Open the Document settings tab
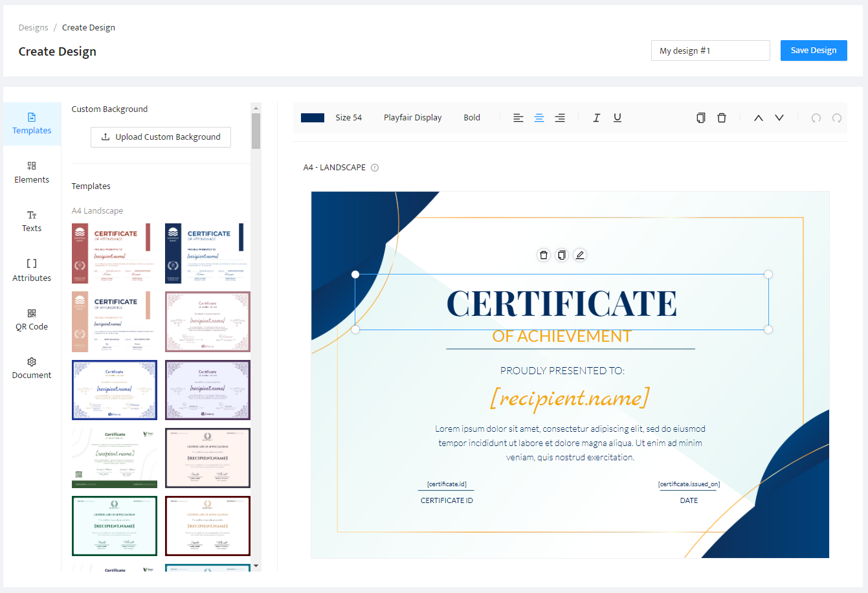 click(x=32, y=368)
